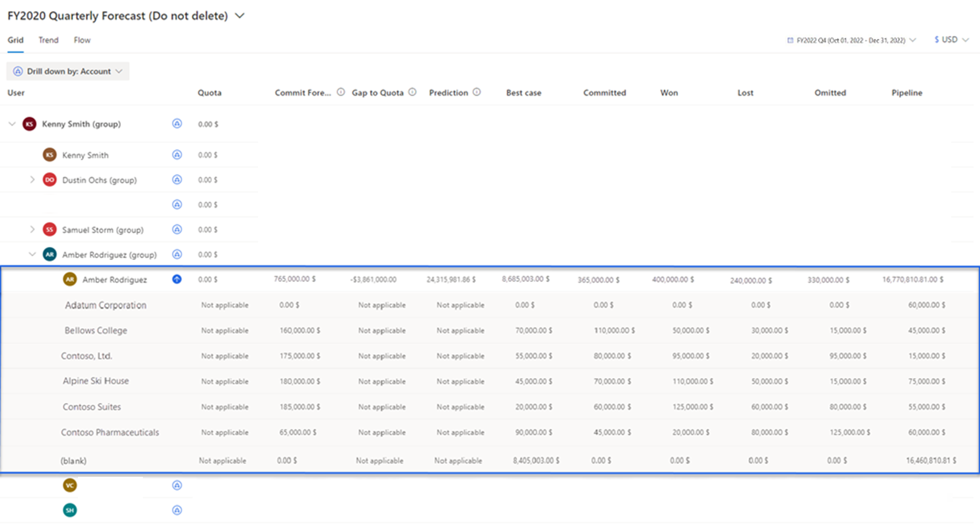Select the Bellows College account row
The width and height of the screenshot is (980, 524).
(490, 331)
